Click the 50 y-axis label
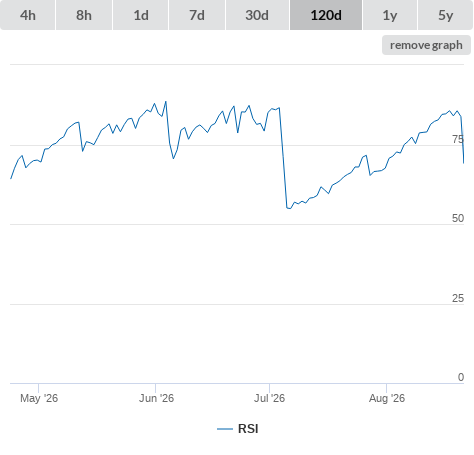474x455 pixels. [458, 218]
